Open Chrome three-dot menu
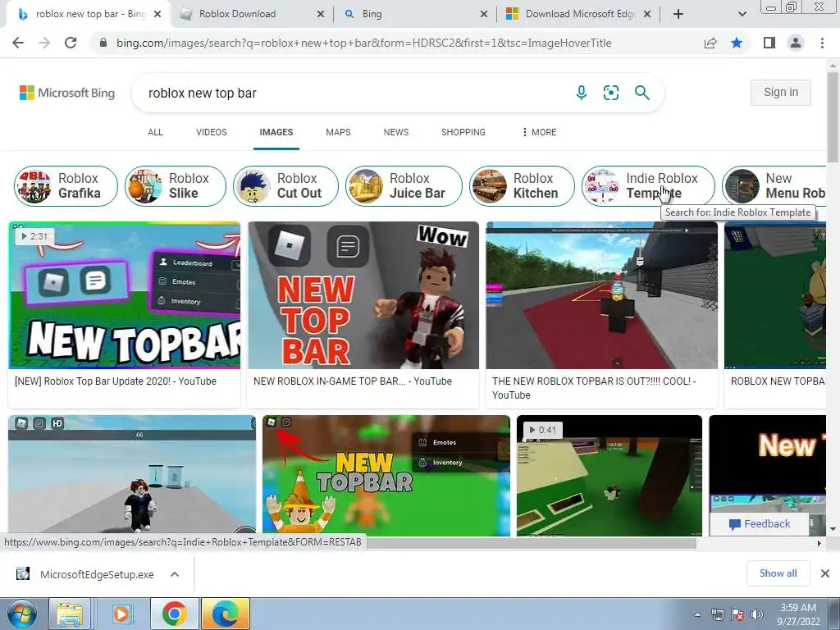The height and width of the screenshot is (630, 840). tap(822, 43)
